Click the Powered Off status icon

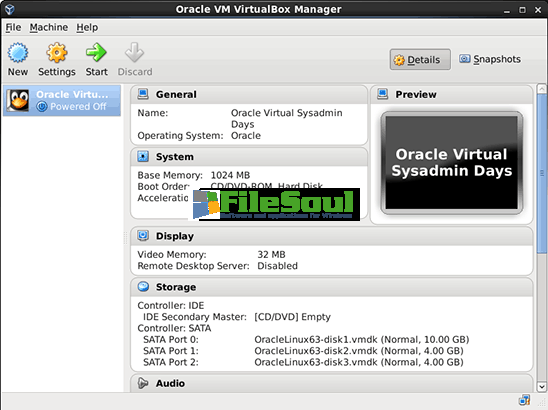pyautogui.click(x=42, y=106)
